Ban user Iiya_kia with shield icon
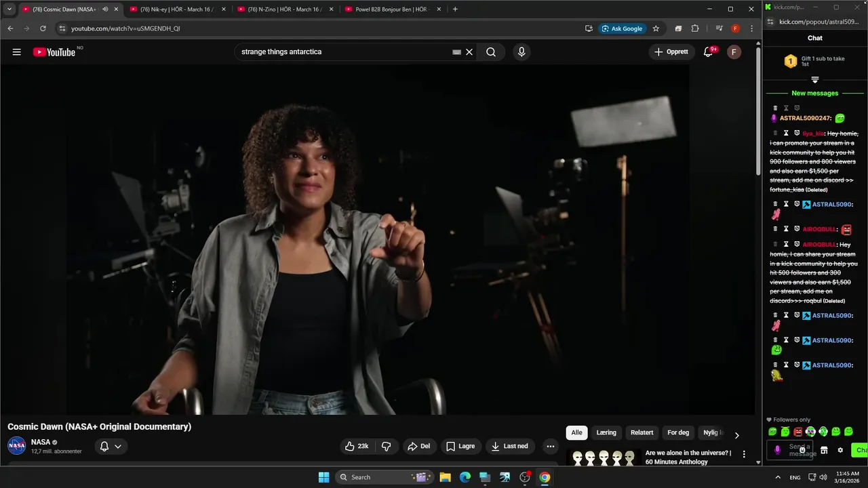The height and width of the screenshot is (488, 868). 797,133
